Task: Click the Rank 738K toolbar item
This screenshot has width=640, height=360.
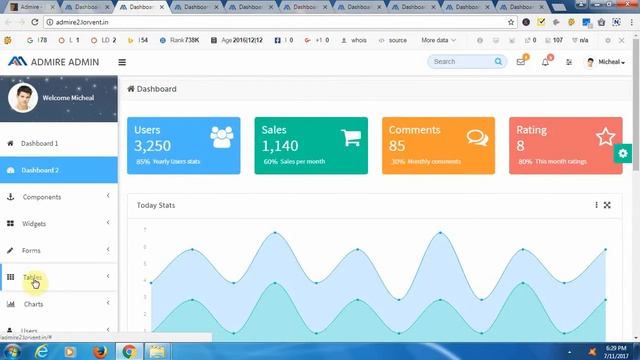Action: 180,40
